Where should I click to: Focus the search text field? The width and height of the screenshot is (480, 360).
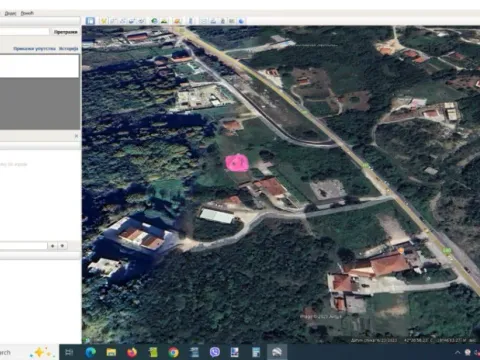(x=24, y=32)
